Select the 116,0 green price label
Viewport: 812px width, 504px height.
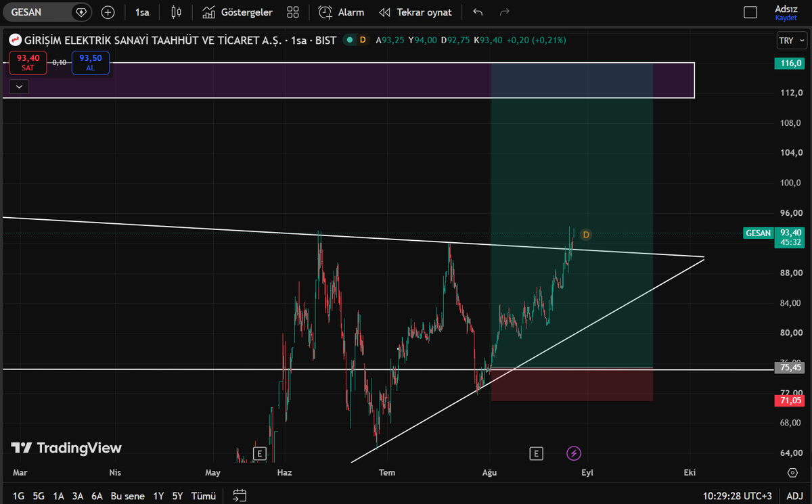click(791, 63)
